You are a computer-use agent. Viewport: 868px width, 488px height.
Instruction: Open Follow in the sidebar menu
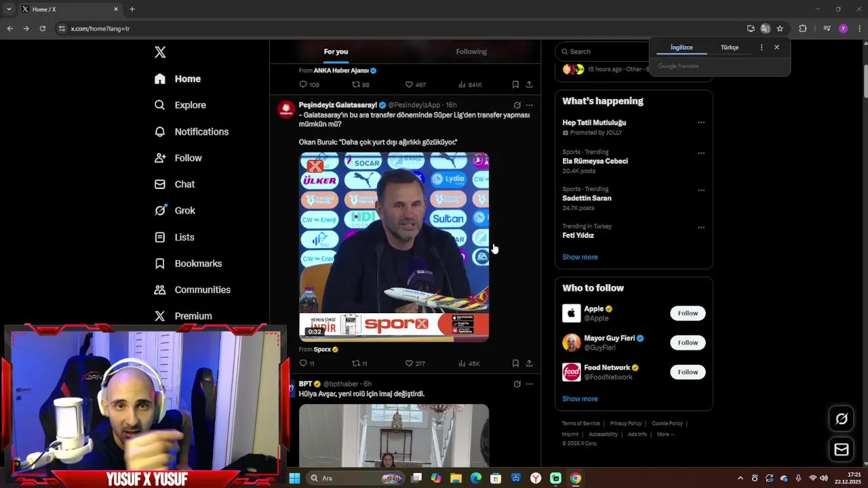coord(178,158)
